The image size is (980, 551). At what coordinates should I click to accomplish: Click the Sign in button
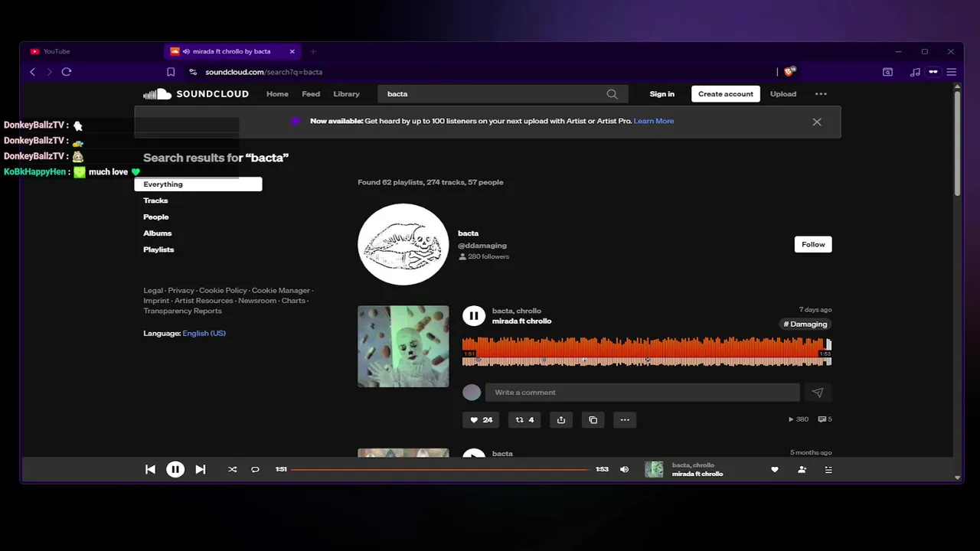click(661, 94)
